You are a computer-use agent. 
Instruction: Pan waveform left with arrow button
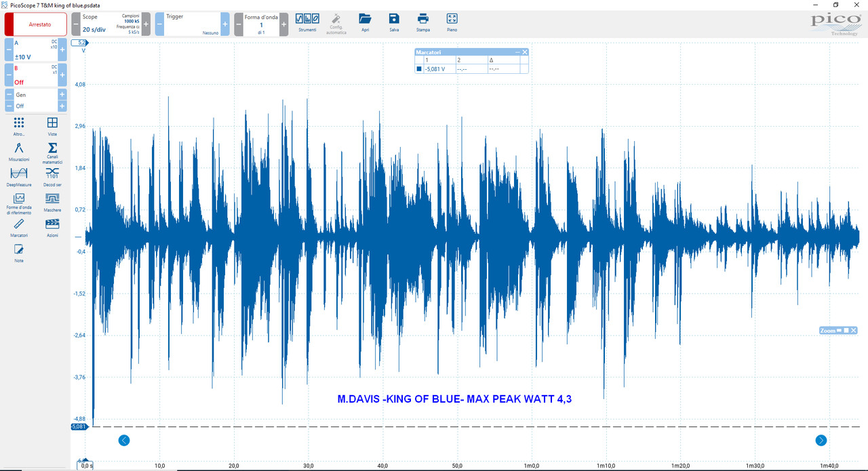coord(123,441)
